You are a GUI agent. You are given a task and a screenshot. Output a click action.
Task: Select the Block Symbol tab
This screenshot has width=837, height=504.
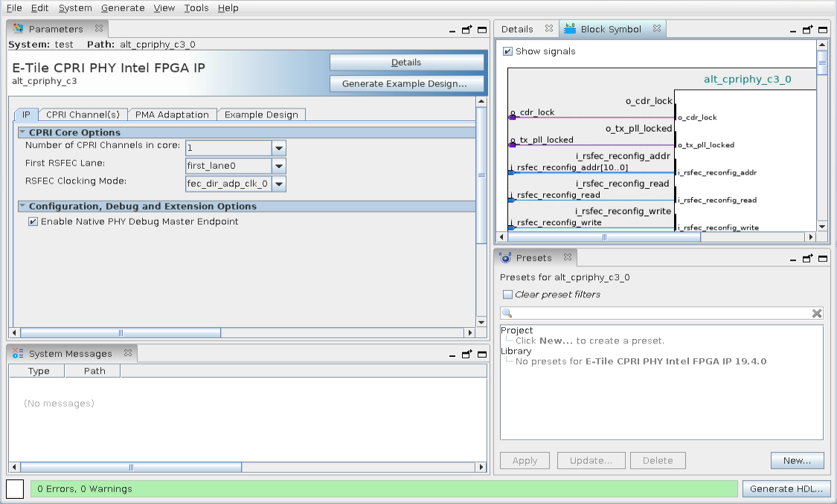611,29
